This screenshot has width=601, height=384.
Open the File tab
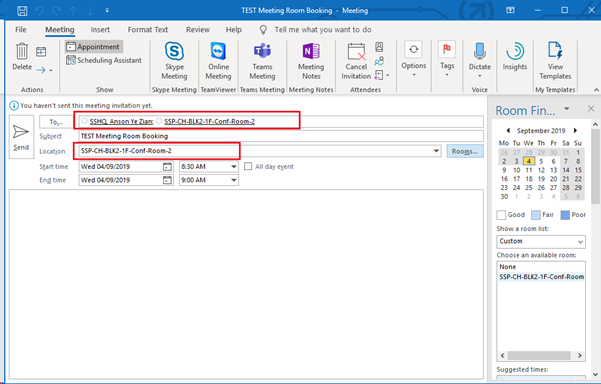[21, 30]
